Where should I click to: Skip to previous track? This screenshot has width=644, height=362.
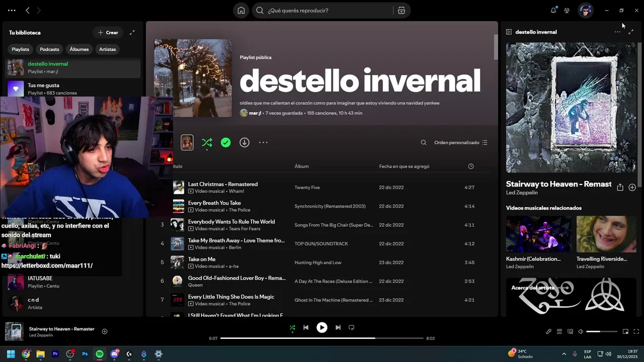click(x=305, y=328)
